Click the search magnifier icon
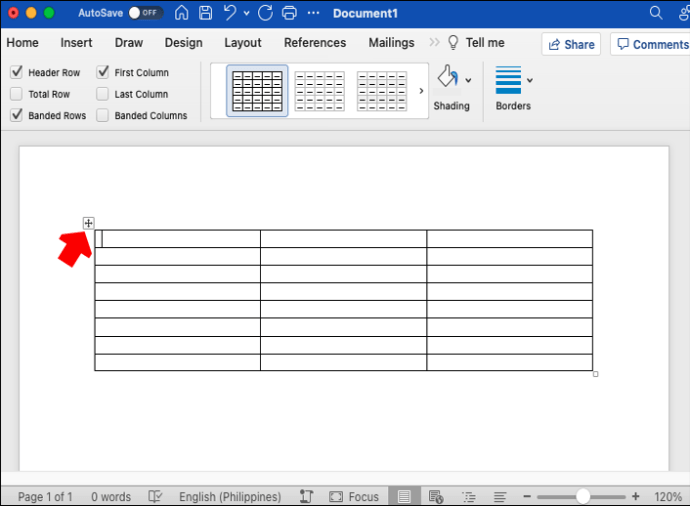Viewport: 690px width, 506px height. coord(656,13)
